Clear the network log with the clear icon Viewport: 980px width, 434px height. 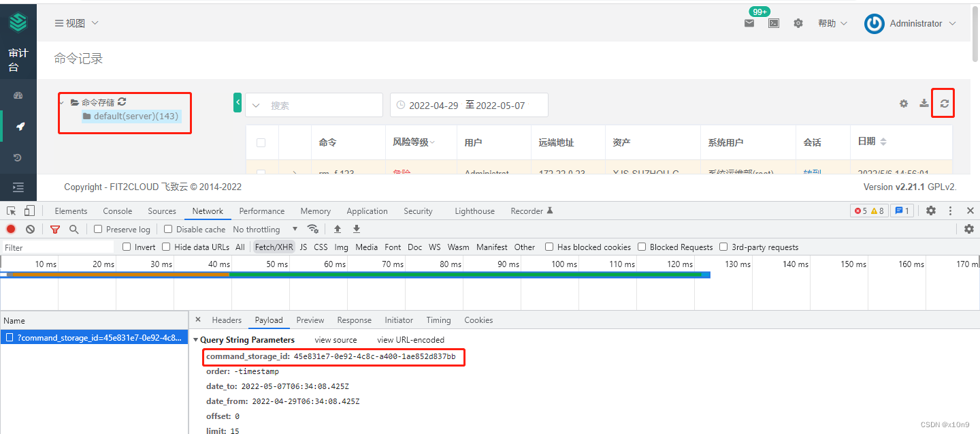tap(30, 229)
